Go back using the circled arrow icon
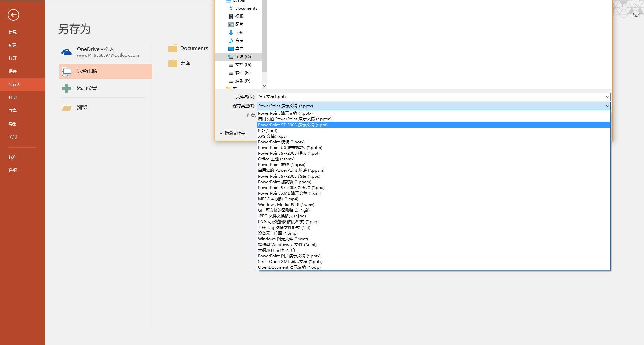 point(13,15)
